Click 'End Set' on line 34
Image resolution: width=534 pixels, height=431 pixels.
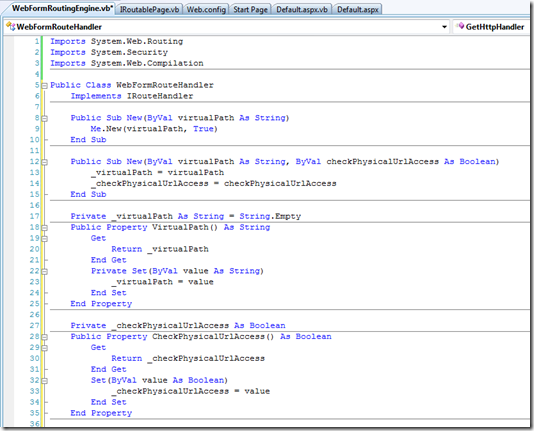[x=109, y=402]
